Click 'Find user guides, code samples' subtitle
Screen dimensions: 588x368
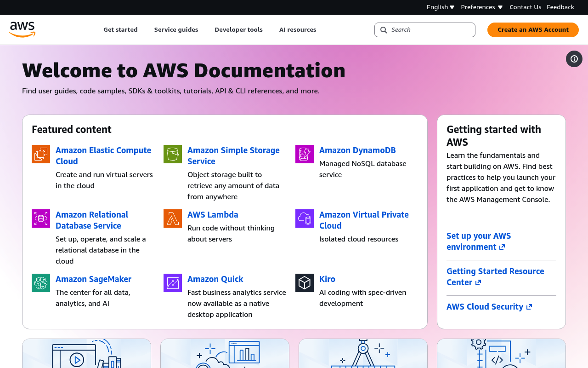171,91
